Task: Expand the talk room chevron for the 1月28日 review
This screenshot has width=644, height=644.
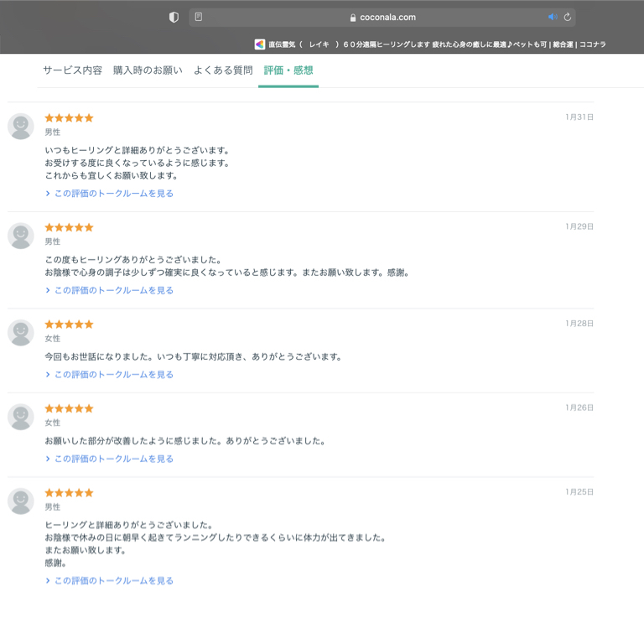Action: click(x=48, y=375)
